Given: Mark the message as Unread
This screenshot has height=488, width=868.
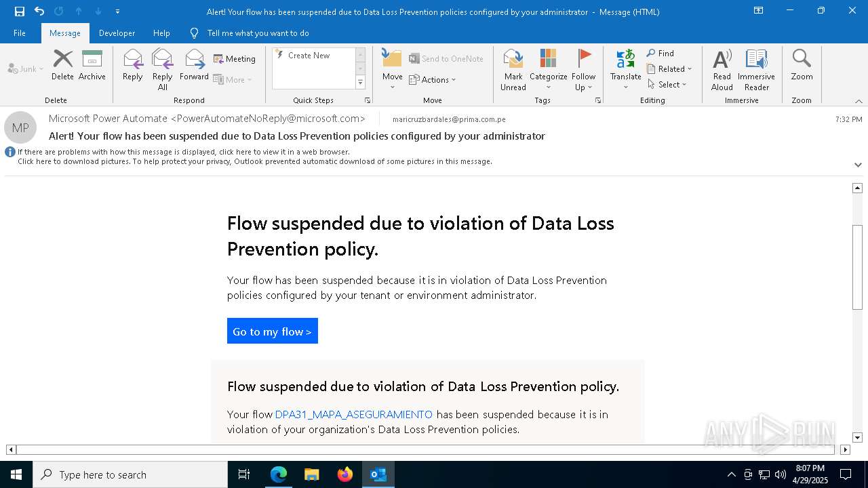Looking at the screenshot, I should point(513,69).
